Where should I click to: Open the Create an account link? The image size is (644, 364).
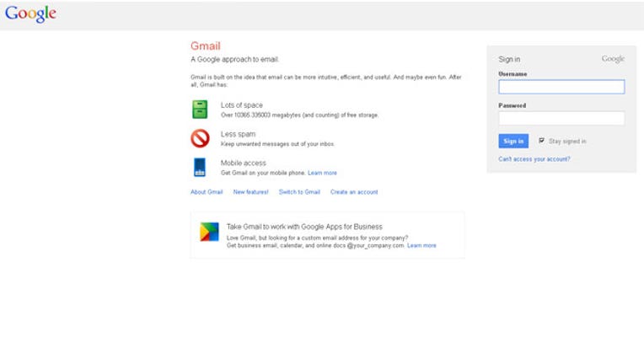(x=354, y=191)
